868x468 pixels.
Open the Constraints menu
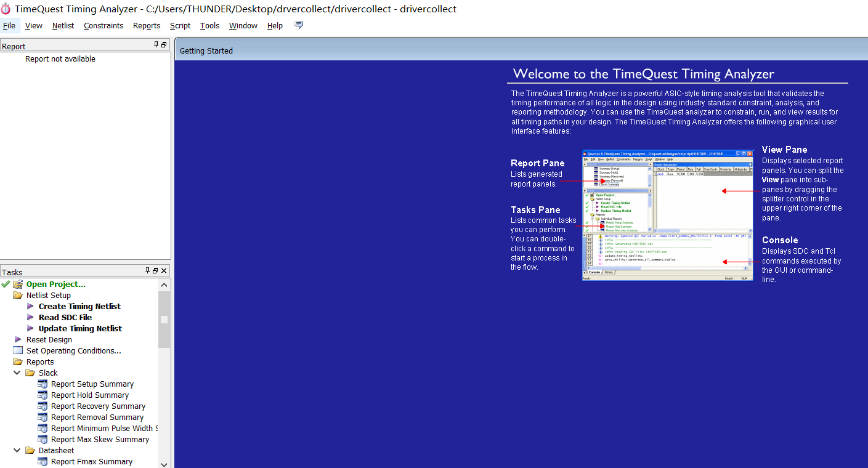click(103, 25)
